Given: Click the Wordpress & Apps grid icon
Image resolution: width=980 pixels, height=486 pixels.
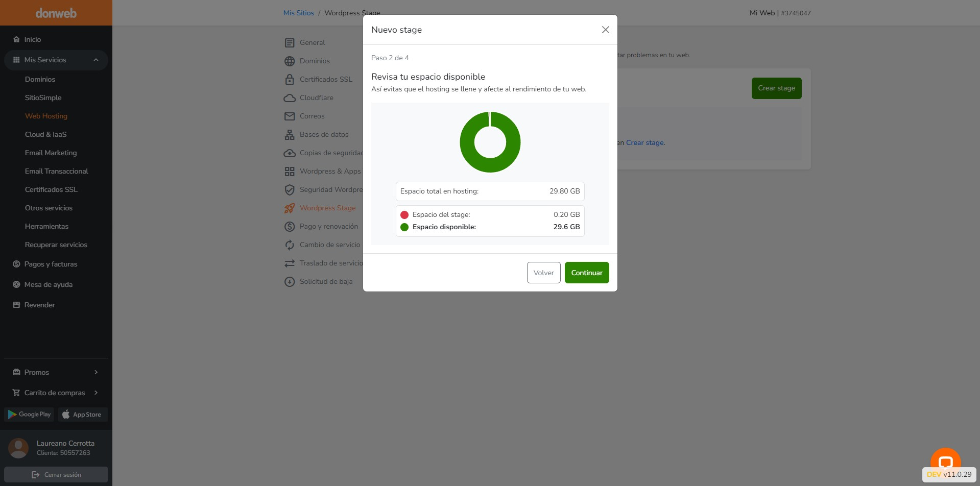Looking at the screenshot, I should pyautogui.click(x=290, y=172).
